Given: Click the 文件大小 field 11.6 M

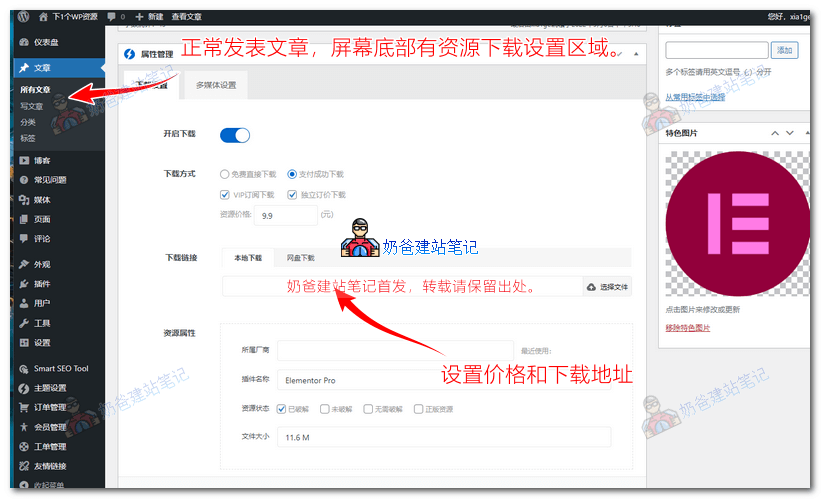Looking at the screenshot, I should pos(444,437).
